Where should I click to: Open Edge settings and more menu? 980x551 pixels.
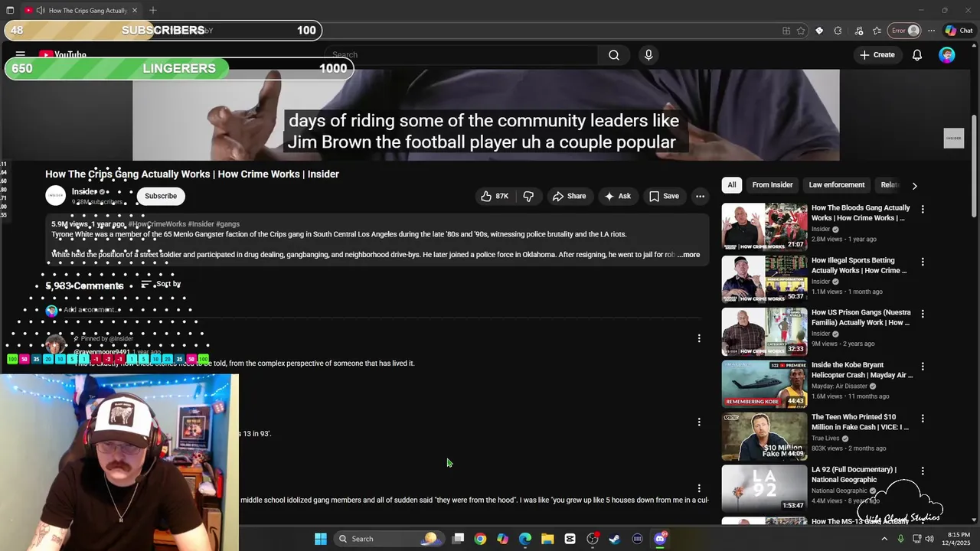(x=931, y=31)
